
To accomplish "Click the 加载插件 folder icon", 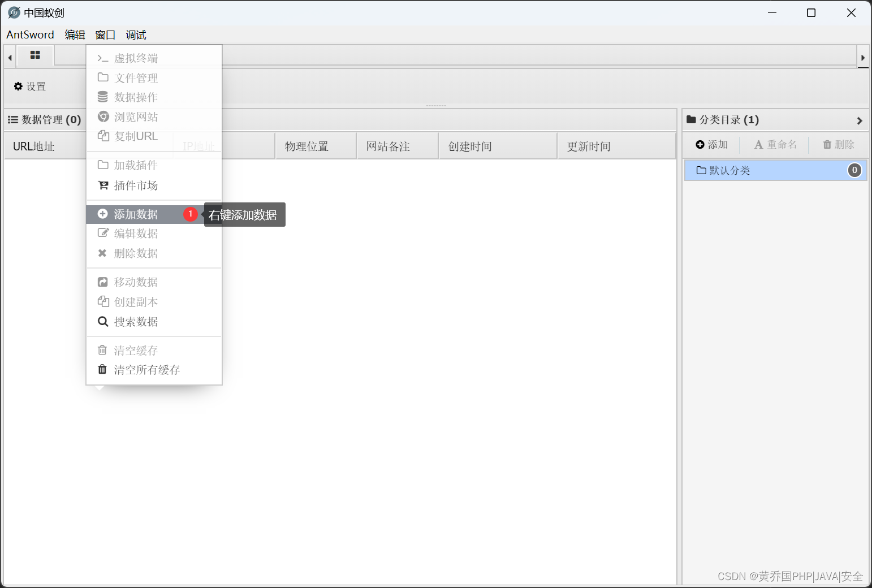I will click(x=103, y=165).
